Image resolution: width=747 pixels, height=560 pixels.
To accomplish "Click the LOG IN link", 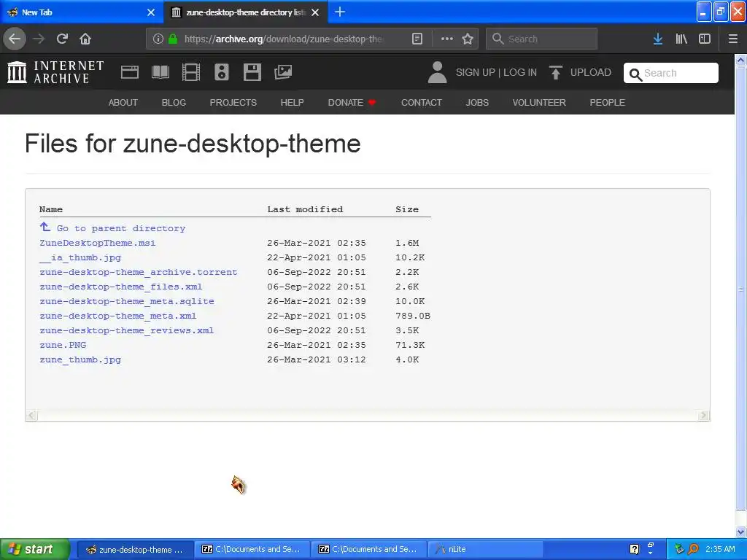I will click(x=519, y=72).
